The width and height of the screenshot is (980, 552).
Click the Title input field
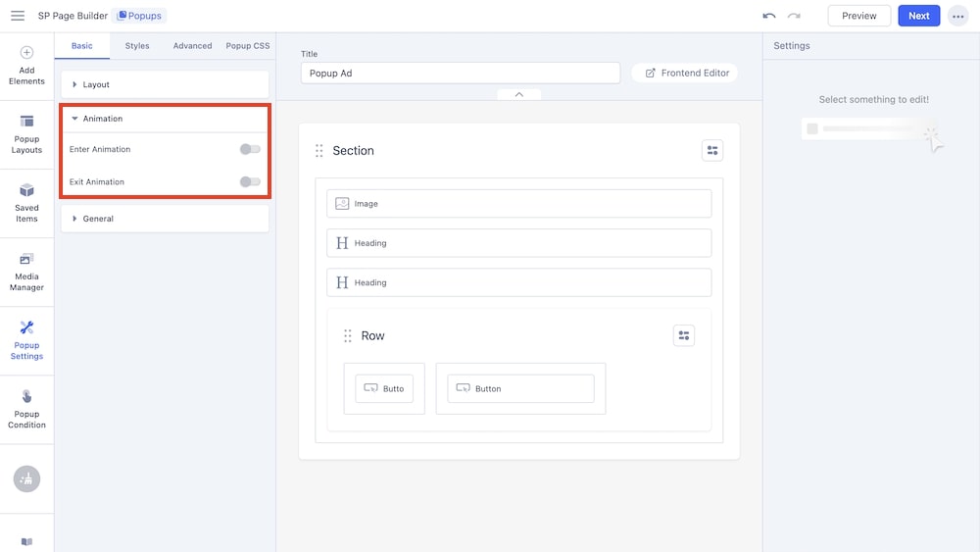point(460,74)
